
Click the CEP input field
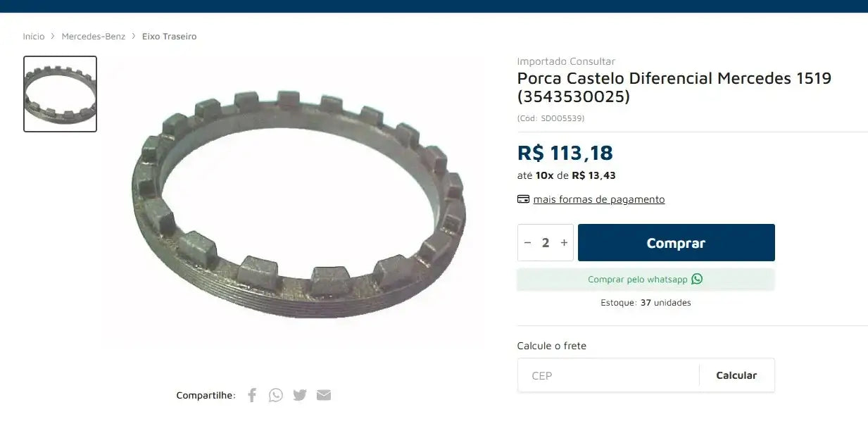[609, 375]
